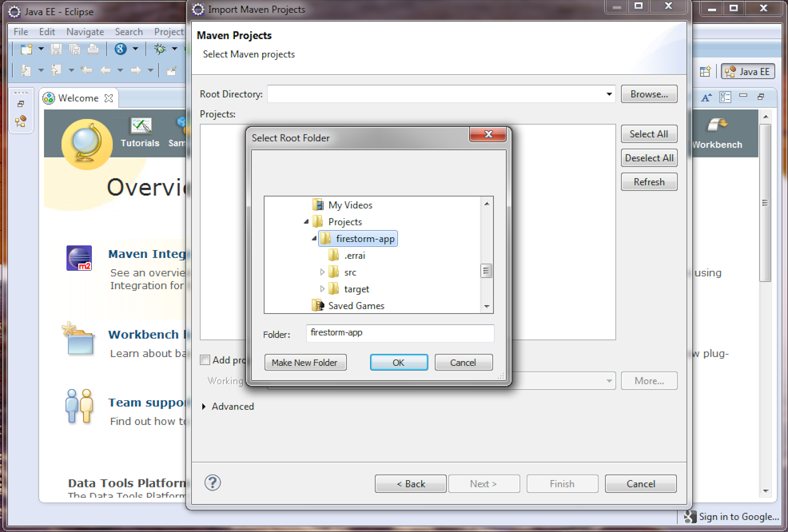Expand the target folder tree node

coord(322,289)
